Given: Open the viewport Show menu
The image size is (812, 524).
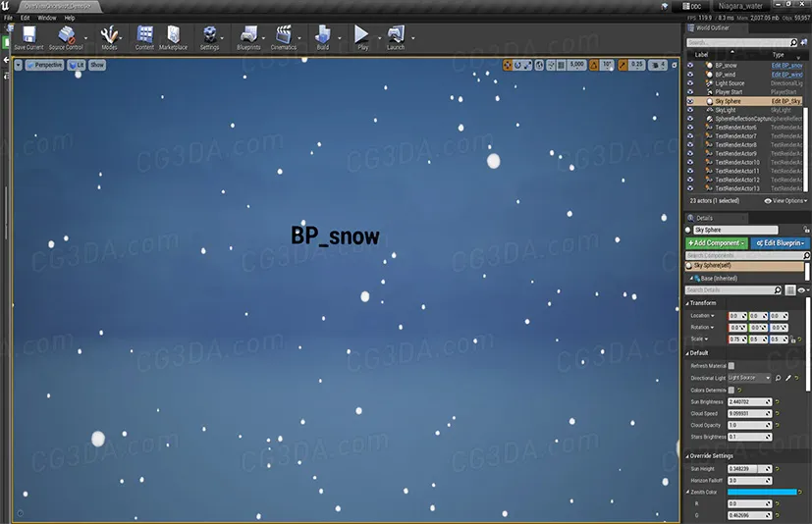Looking at the screenshot, I should [97, 65].
